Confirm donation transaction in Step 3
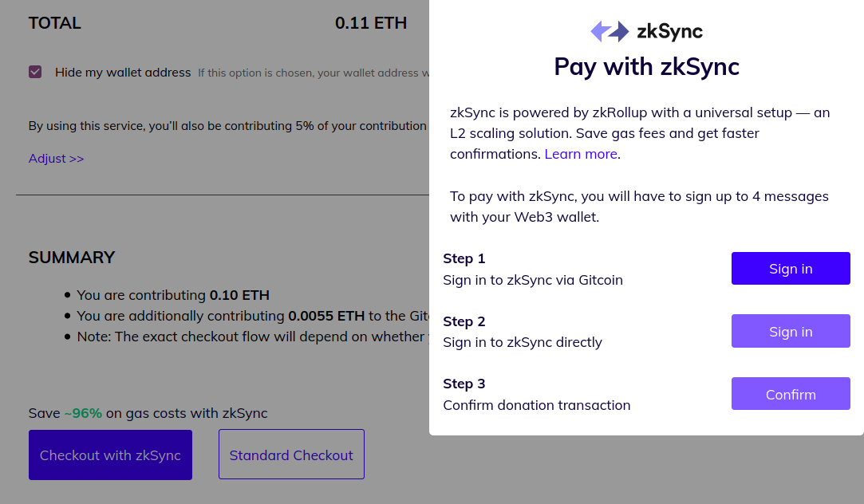The image size is (864, 504). point(791,394)
